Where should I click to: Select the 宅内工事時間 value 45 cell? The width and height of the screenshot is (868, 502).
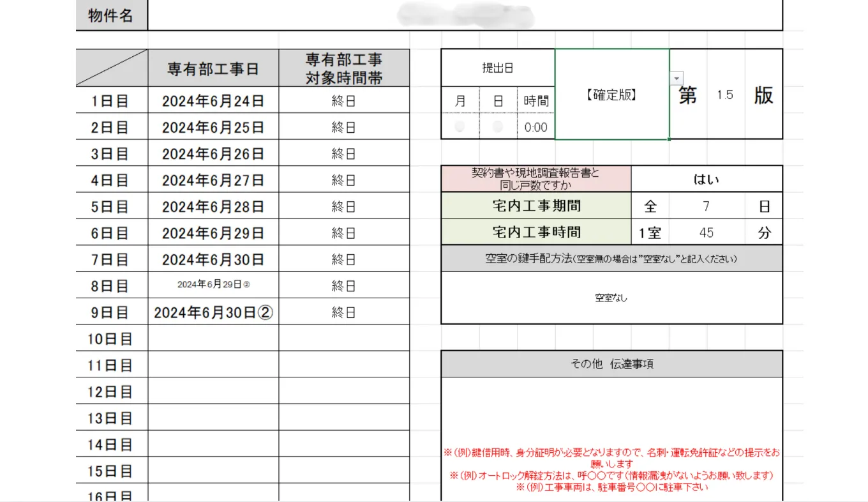707,232
